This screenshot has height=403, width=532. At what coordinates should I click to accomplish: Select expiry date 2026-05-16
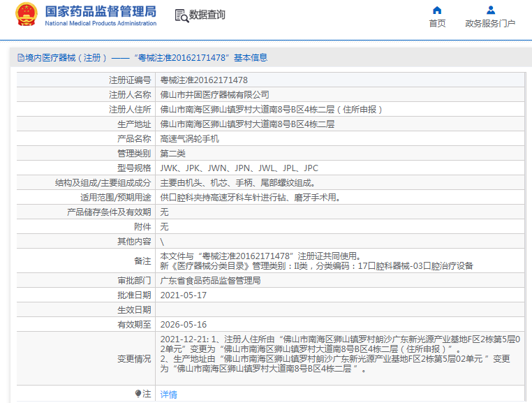pyautogui.click(x=183, y=325)
